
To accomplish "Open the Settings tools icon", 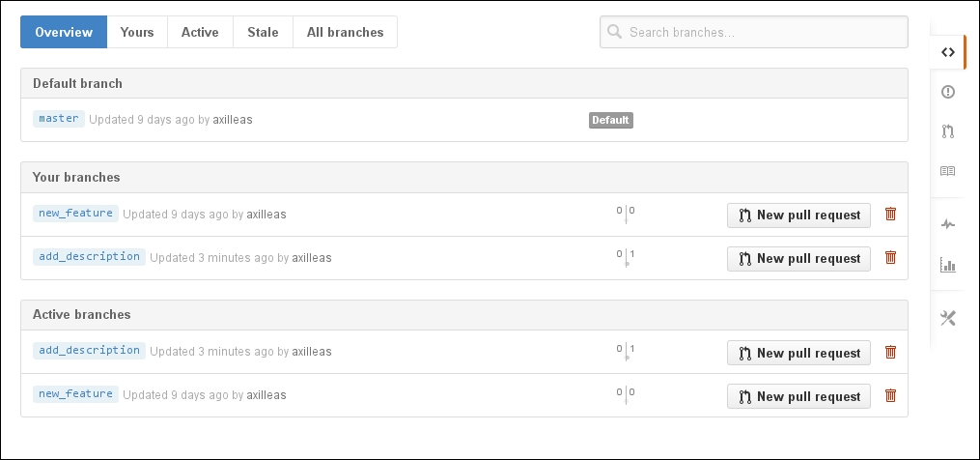I will click(x=948, y=318).
